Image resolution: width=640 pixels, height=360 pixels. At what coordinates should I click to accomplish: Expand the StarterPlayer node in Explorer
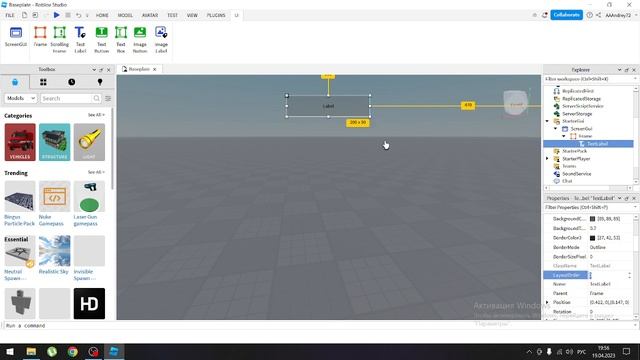547,158
